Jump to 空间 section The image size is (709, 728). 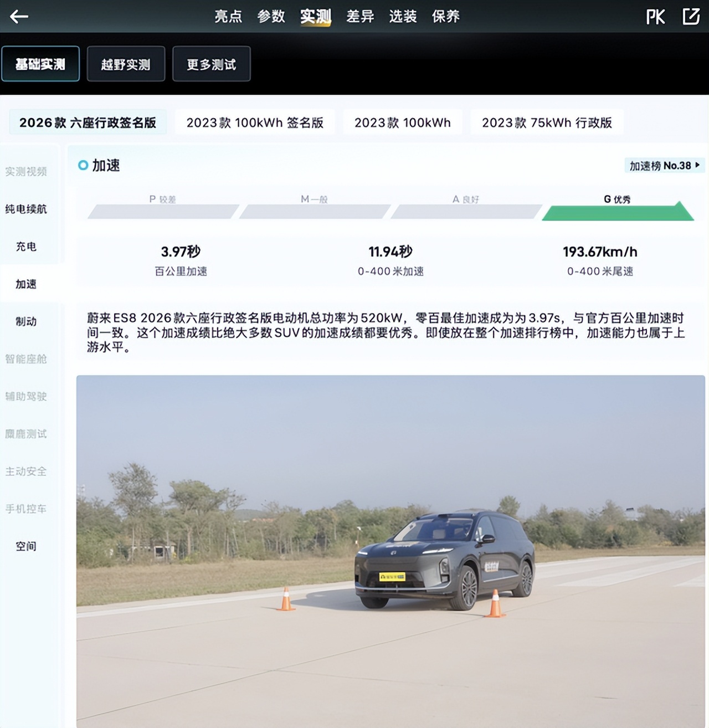pos(26,546)
